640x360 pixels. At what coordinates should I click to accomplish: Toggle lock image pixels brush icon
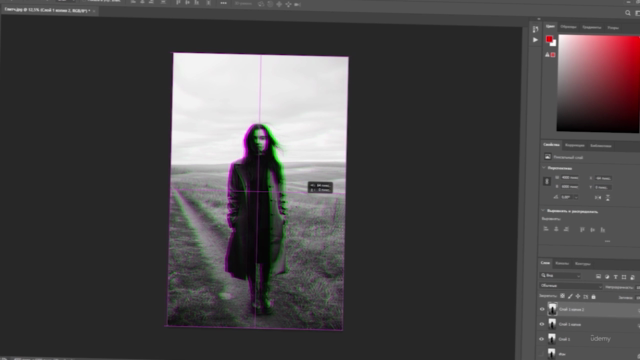click(570, 296)
